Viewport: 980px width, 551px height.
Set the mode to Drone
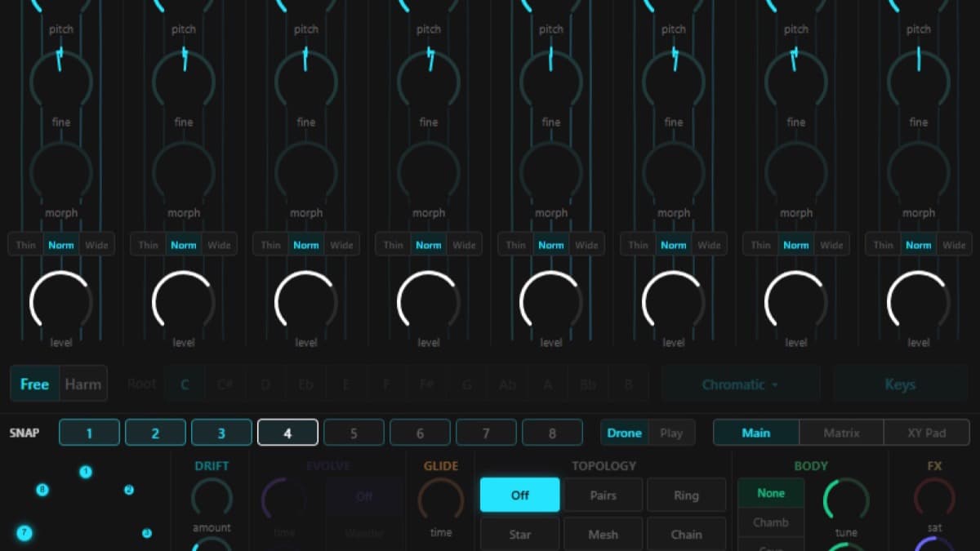[624, 433]
